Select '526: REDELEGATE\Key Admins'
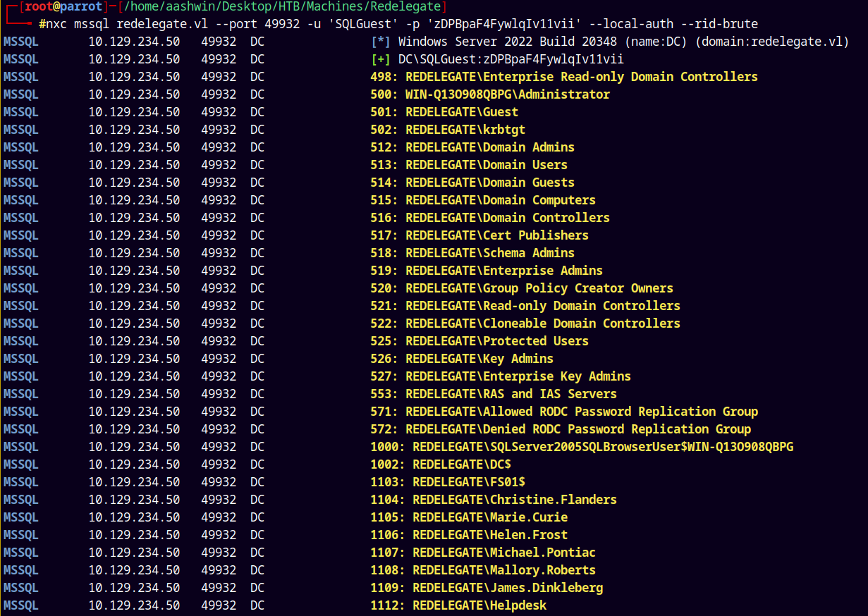Screen dimensions: 868x616 click(x=462, y=359)
